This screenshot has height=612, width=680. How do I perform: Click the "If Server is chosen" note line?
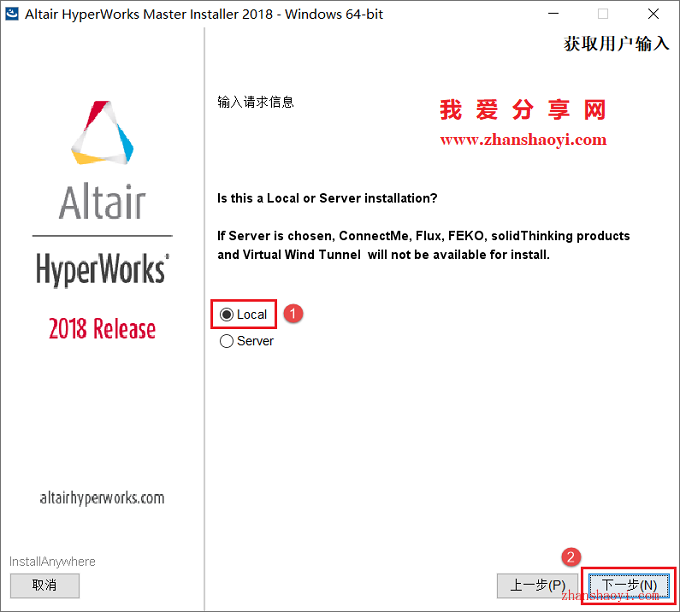coord(424,236)
